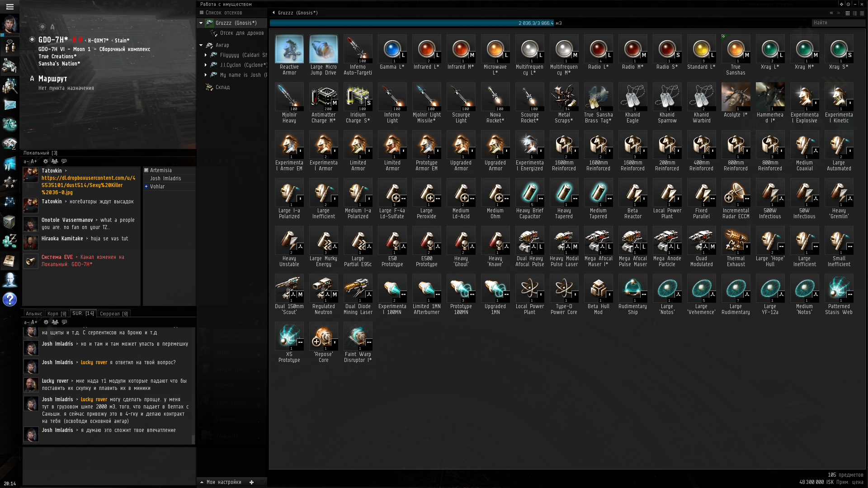Collapse the Gruzzz (Gnosis) tree node
Viewport: 868px width, 488px height.
pos(201,23)
